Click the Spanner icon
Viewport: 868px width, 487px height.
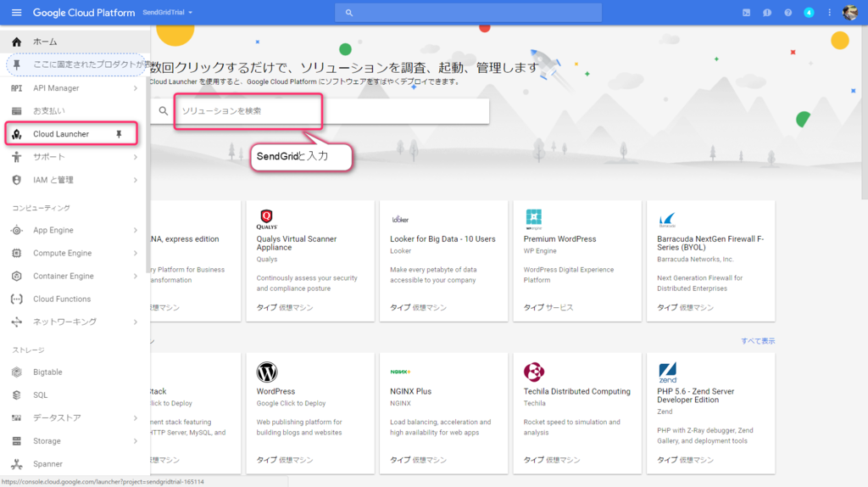pyautogui.click(x=17, y=464)
